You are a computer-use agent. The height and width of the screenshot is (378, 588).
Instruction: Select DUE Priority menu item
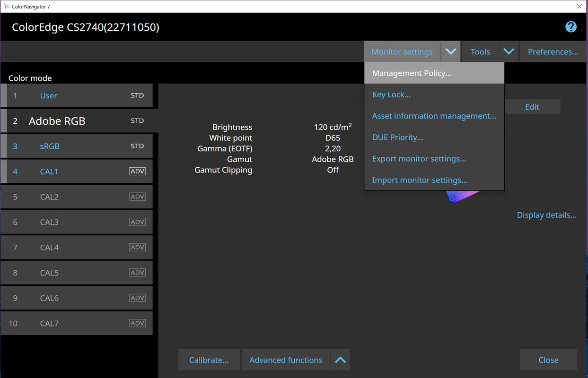434,137
